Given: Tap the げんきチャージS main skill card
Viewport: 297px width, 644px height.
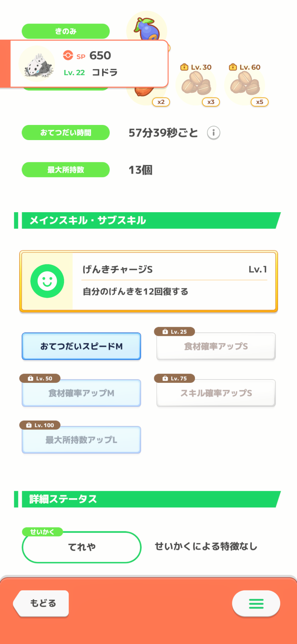Looking at the screenshot, I should pos(174,281).
